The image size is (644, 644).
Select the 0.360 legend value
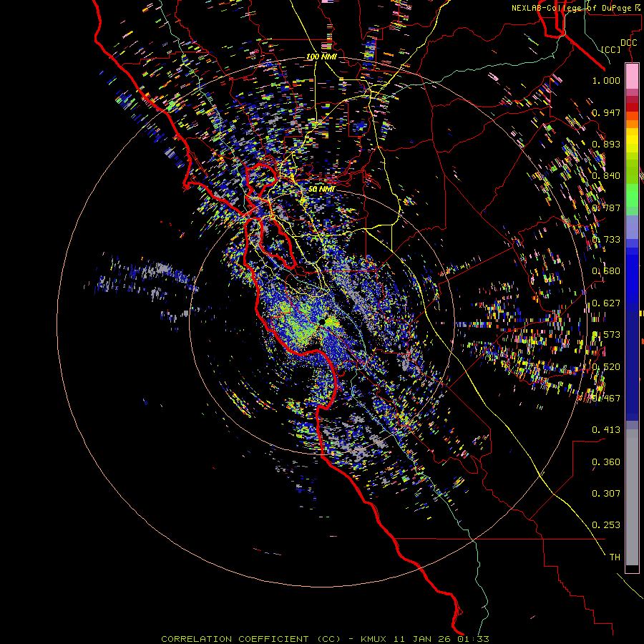[606, 462]
